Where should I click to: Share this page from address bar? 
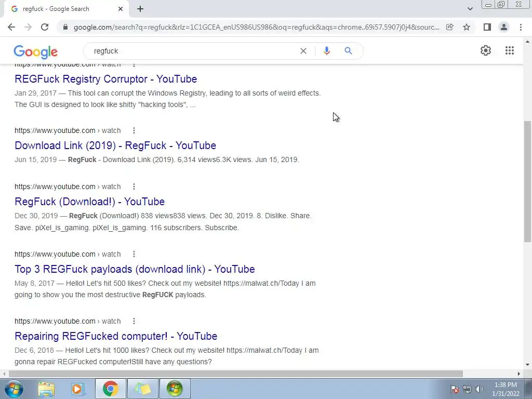point(449,27)
